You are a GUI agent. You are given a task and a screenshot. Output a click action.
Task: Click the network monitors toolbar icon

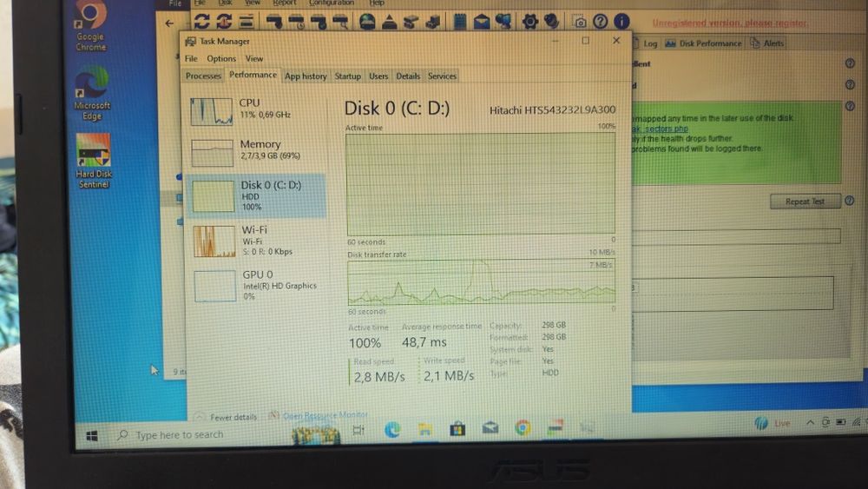tap(503, 22)
